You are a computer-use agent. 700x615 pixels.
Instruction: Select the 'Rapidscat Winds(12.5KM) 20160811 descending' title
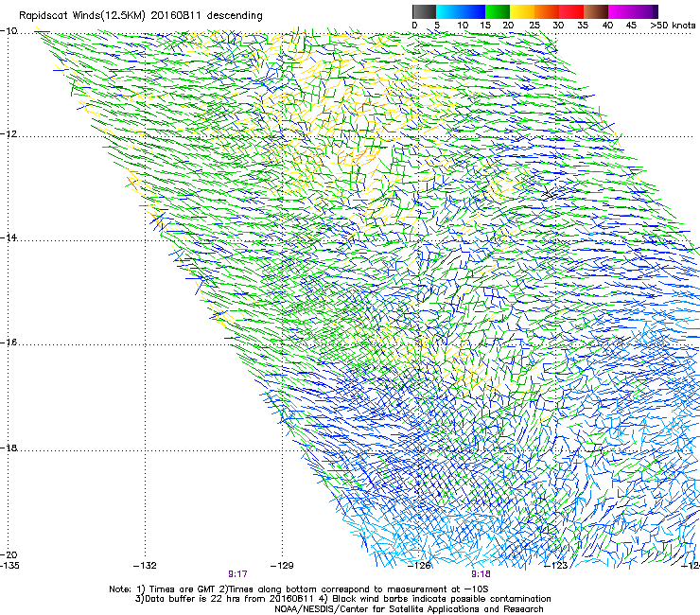point(141,16)
